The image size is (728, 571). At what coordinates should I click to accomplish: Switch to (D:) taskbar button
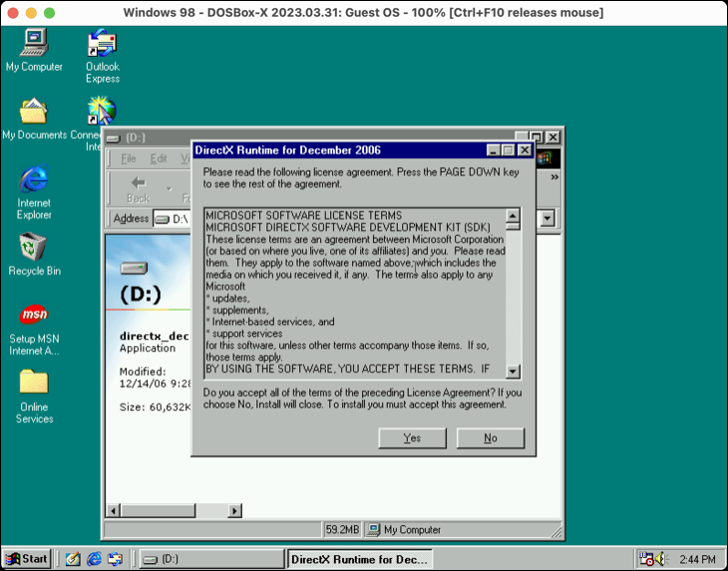tap(211, 559)
